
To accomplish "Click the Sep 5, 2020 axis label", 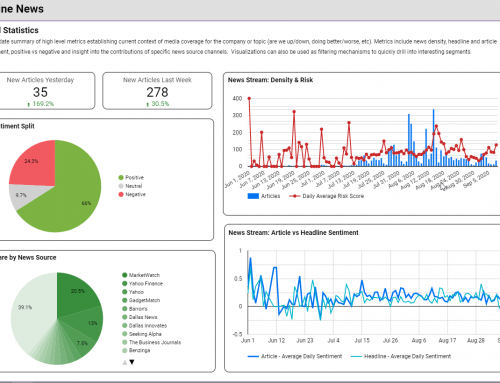I will click(x=476, y=179).
